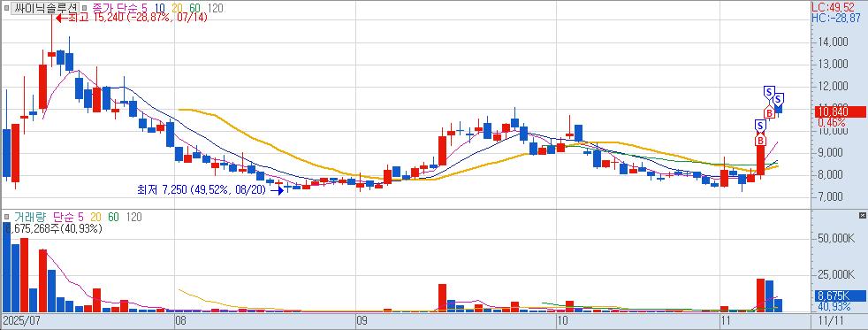Select the price 10-day average label

click(x=159, y=8)
